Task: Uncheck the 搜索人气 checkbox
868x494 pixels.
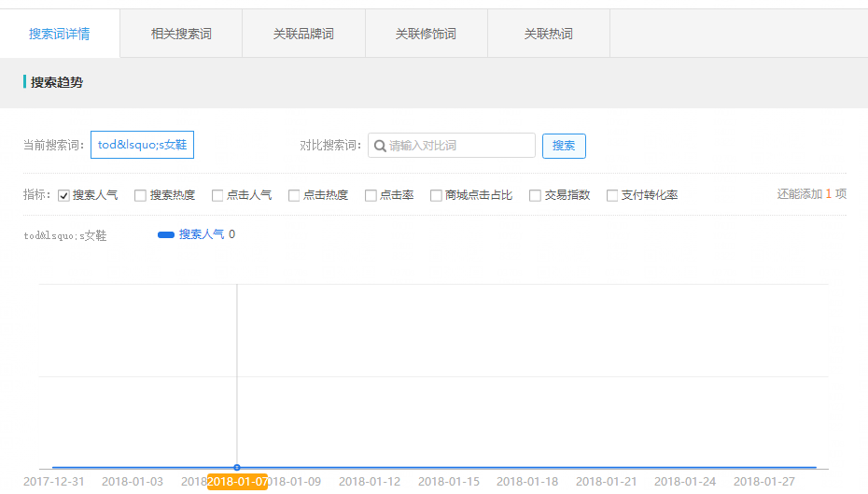Action: click(64, 196)
